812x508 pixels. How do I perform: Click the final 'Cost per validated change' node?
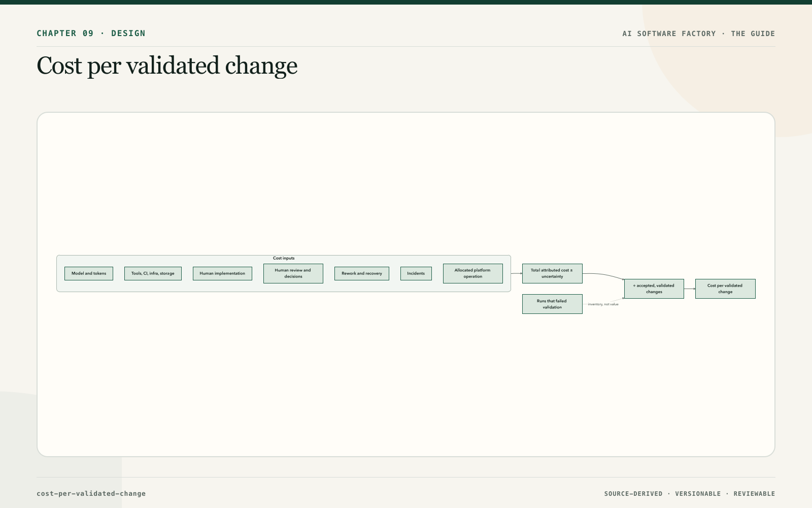pos(725,289)
